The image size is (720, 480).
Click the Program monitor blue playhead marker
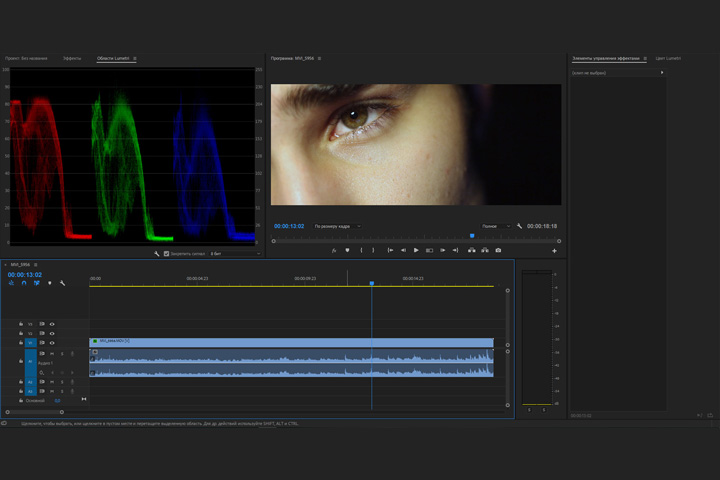tap(472, 236)
